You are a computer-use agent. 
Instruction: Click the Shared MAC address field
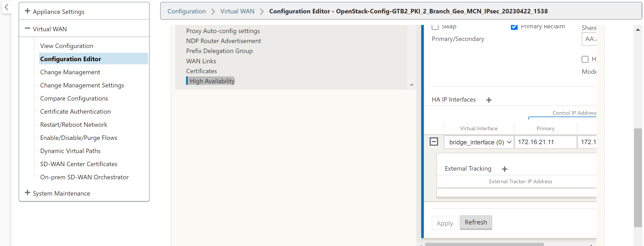coord(589,39)
